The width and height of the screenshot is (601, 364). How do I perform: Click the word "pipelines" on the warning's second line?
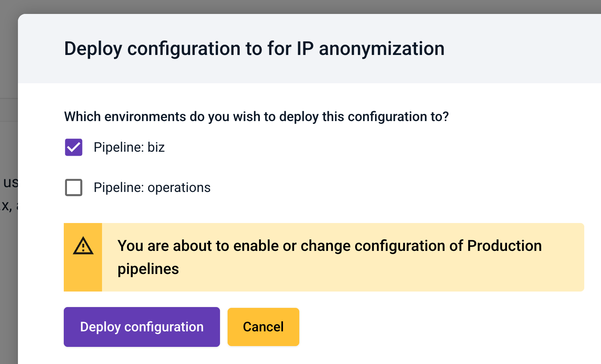(x=148, y=269)
